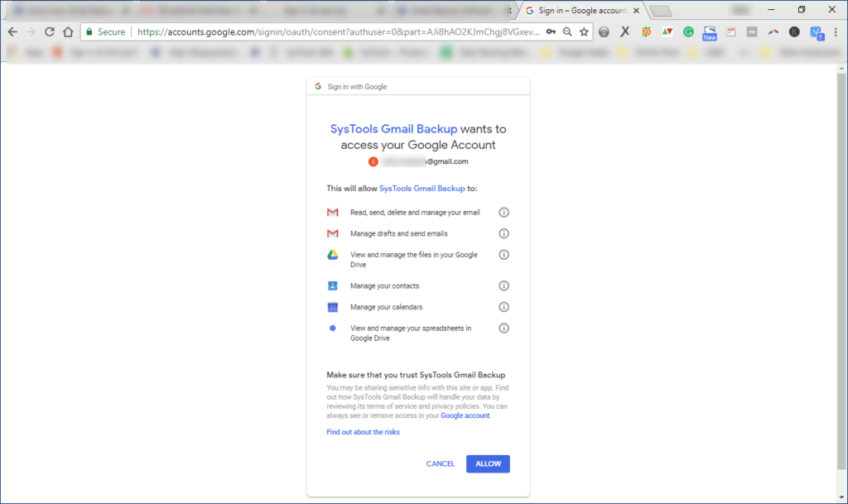Image resolution: width=848 pixels, height=504 pixels.
Task: Show info for 'Manage your calendars'
Action: pos(503,307)
